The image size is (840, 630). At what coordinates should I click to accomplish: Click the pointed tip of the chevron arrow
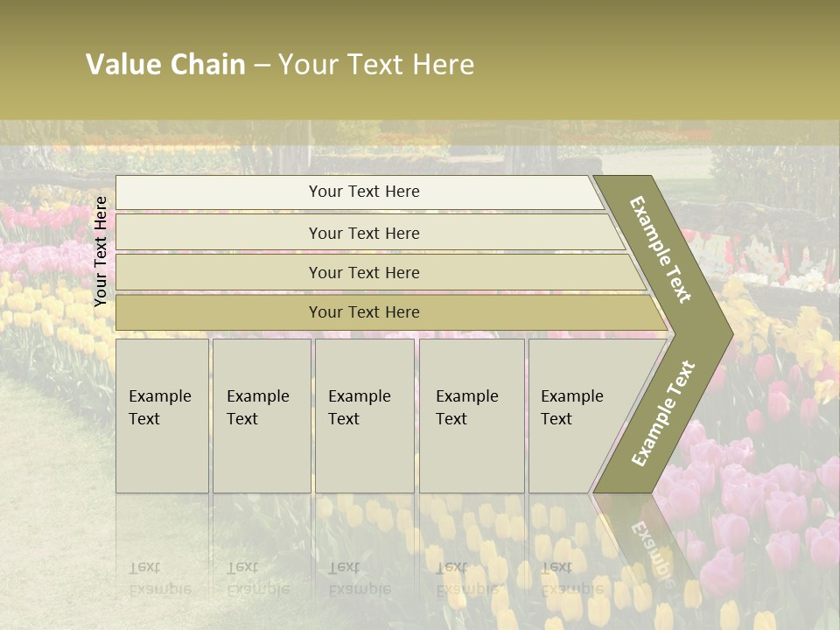tap(724, 332)
